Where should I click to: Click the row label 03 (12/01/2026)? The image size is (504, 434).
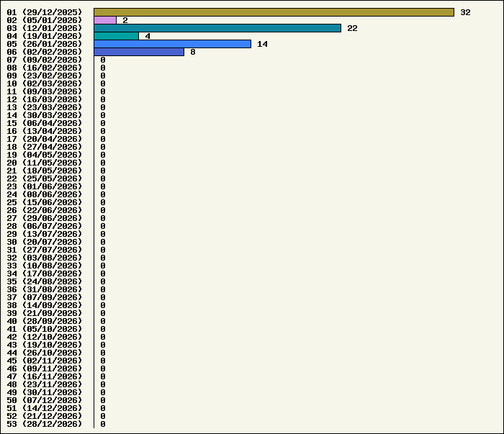[x=45, y=28]
